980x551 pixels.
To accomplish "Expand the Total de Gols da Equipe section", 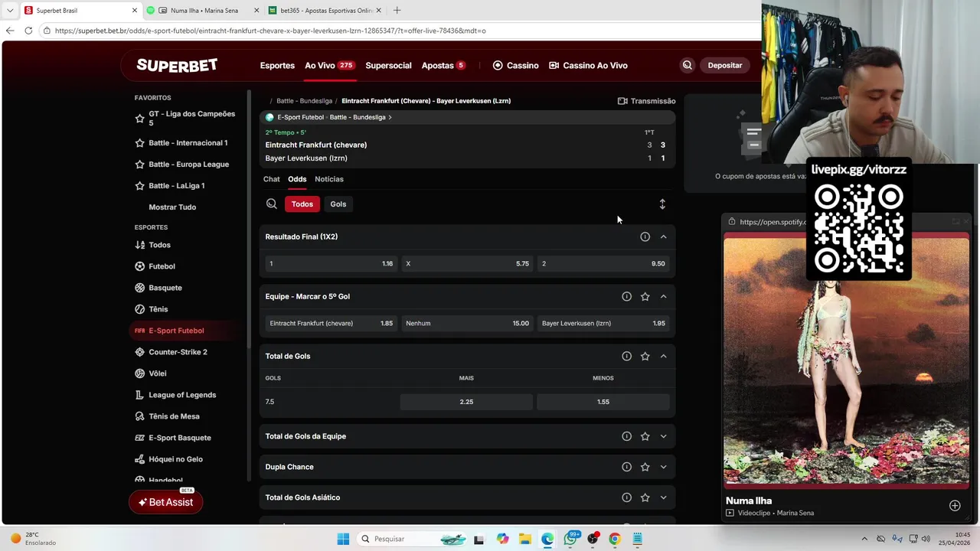I will click(x=663, y=436).
